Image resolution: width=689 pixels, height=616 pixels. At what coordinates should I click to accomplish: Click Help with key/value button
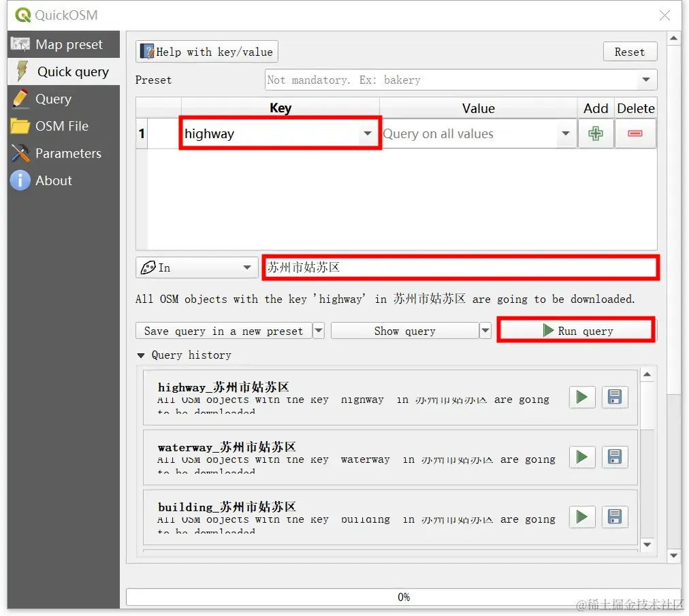click(x=206, y=52)
